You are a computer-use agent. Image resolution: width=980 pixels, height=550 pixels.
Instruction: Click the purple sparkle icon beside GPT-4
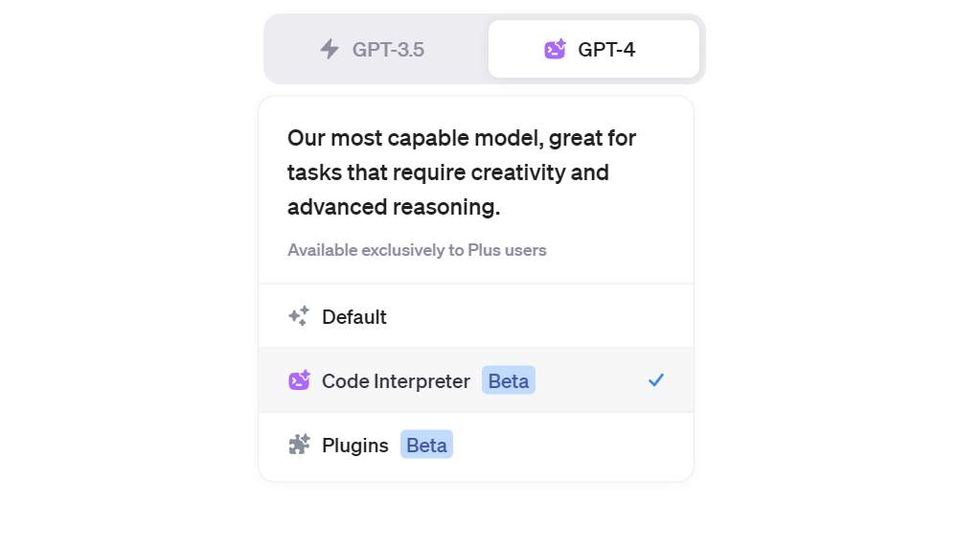point(555,49)
